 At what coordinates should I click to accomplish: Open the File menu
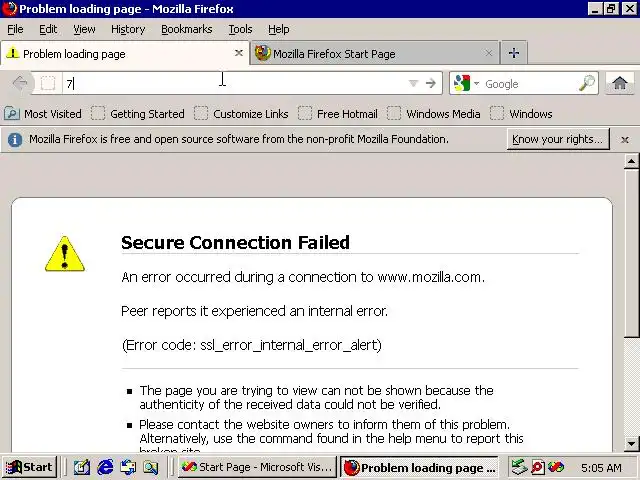(15, 29)
